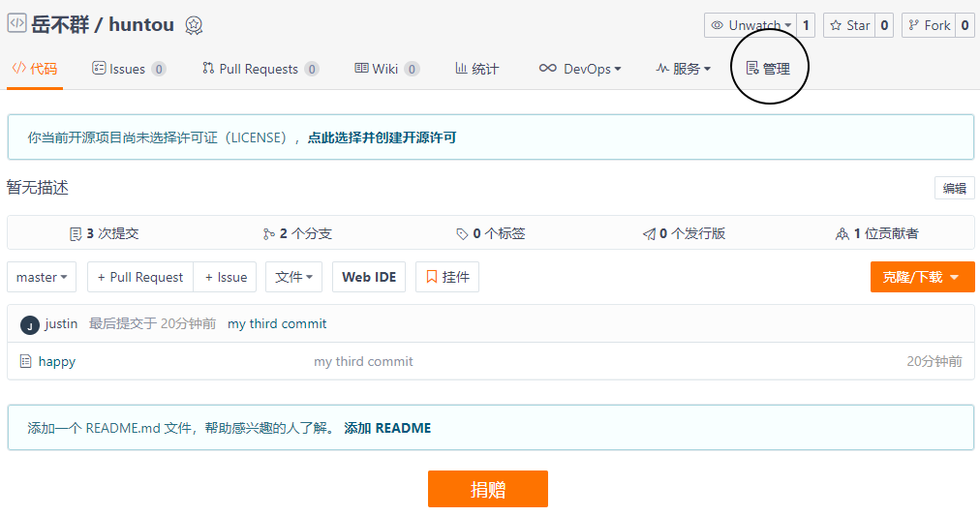Viewport: 980px width, 516px height.
Task: Click the orange 捐赠 button
Action: tap(487, 489)
